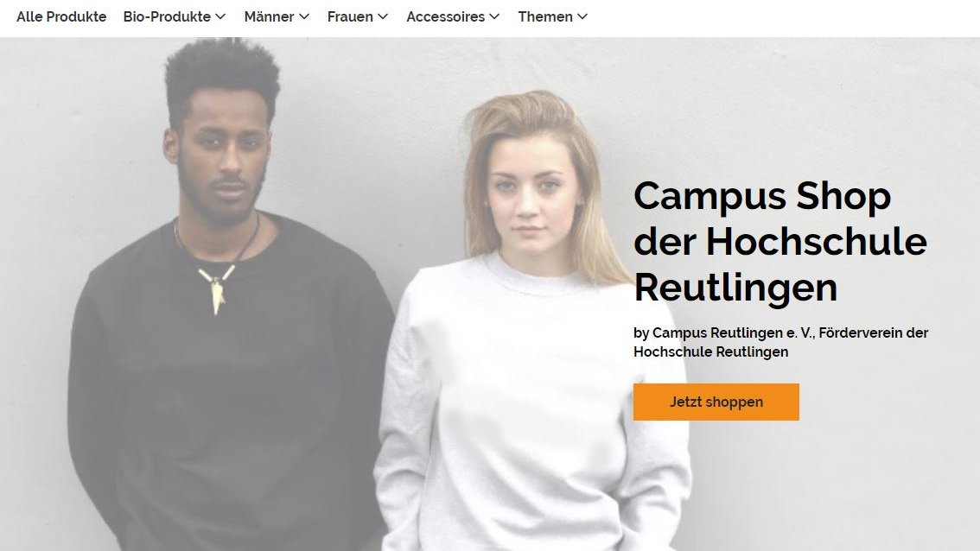
Task: Open the Accessoires menu item
Action: [453, 17]
